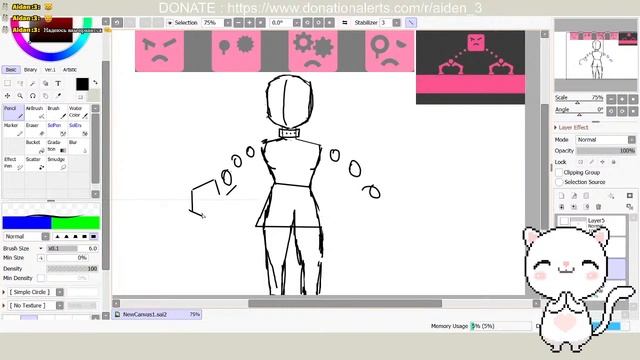The width and height of the screenshot is (640, 360).
Task: Select the flattest brush edge shape
Action: point(93,236)
